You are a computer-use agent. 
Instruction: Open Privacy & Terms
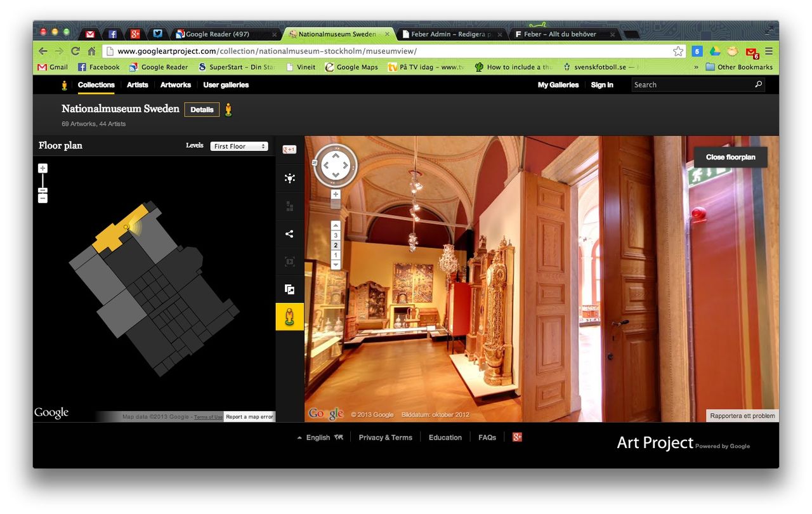point(385,437)
